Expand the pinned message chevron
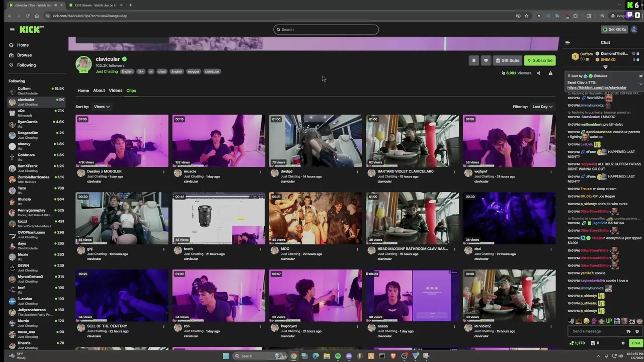Screen dimensions: 644x362 point(640,83)
